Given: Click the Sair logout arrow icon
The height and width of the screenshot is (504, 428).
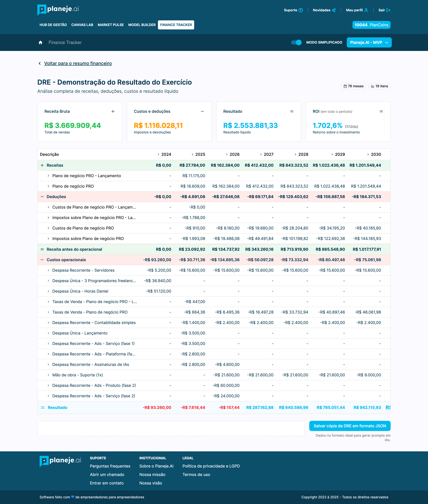Looking at the screenshot, I should [388, 10].
